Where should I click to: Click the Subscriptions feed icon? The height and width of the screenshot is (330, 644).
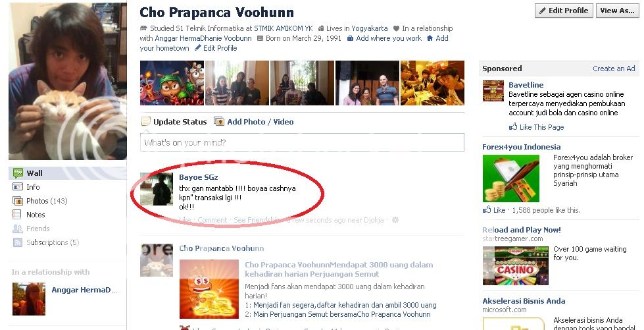point(18,242)
